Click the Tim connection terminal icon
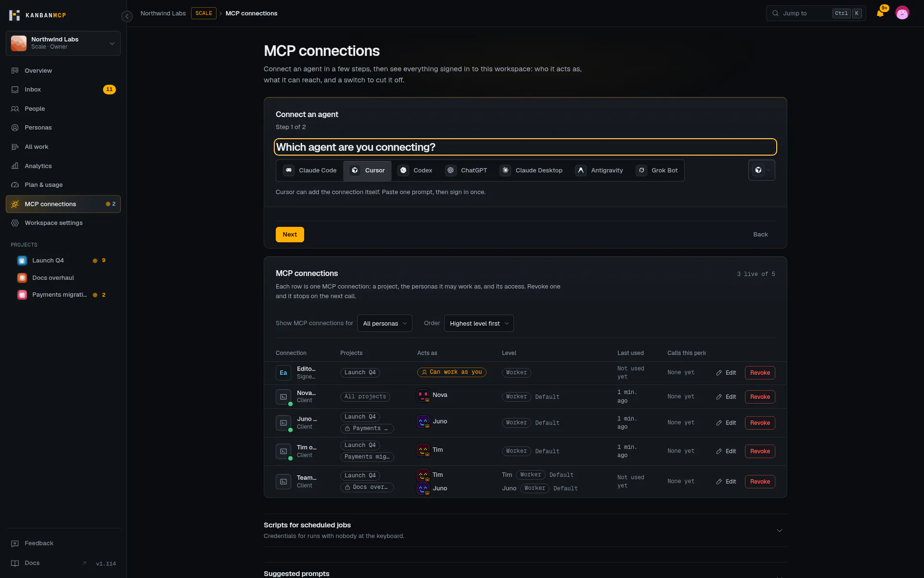Image resolution: width=924 pixels, height=578 pixels. click(x=283, y=451)
